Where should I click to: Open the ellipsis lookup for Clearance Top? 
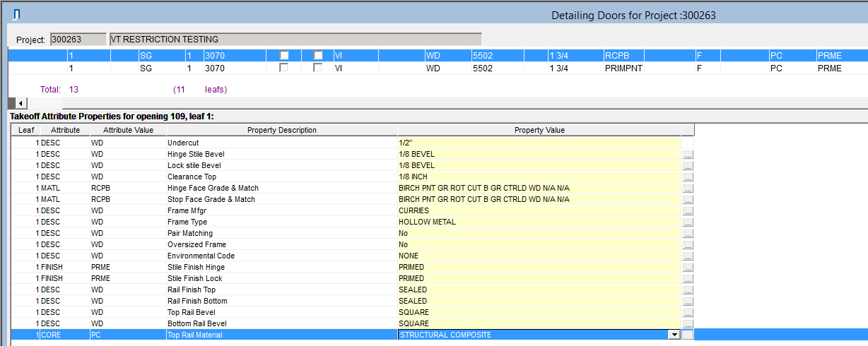pos(688,177)
